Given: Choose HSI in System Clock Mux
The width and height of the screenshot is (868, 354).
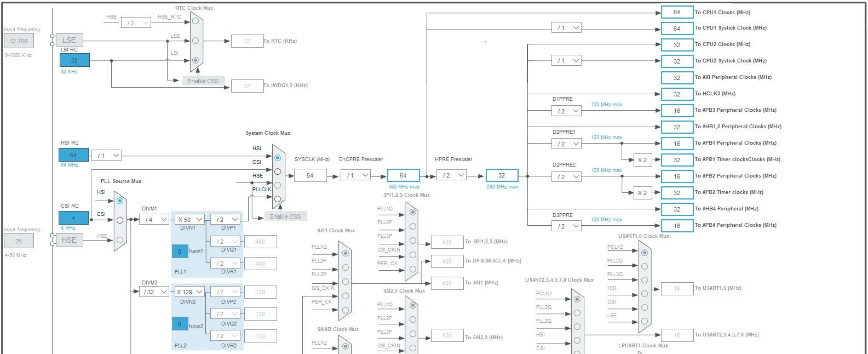Looking at the screenshot, I should [278, 158].
